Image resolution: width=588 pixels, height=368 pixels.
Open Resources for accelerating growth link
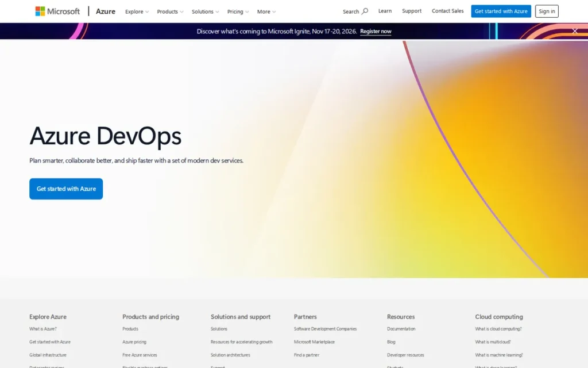click(x=242, y=342)
